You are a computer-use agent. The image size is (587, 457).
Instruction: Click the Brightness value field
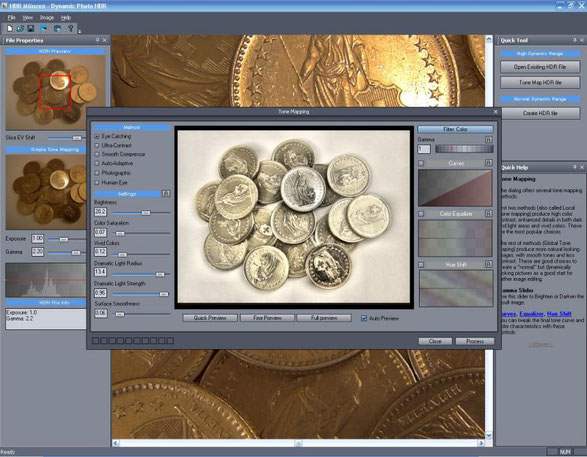[x=100, y=212]
